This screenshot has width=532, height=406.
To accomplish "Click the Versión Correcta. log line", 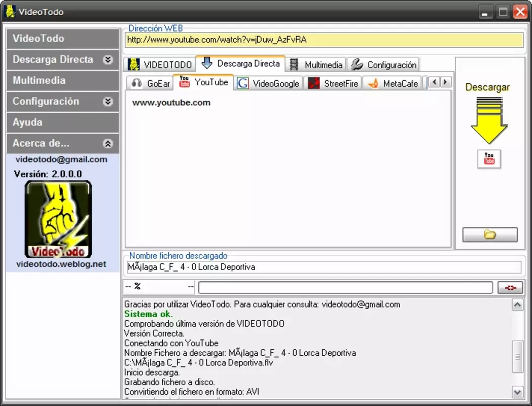I will pyautogui.click(x=154, y=333).
